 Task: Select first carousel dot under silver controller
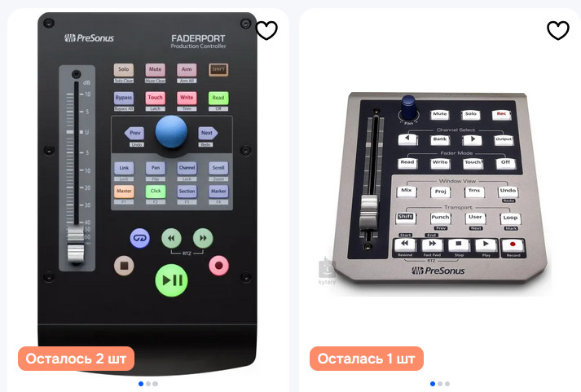click(x=433, y=384)
